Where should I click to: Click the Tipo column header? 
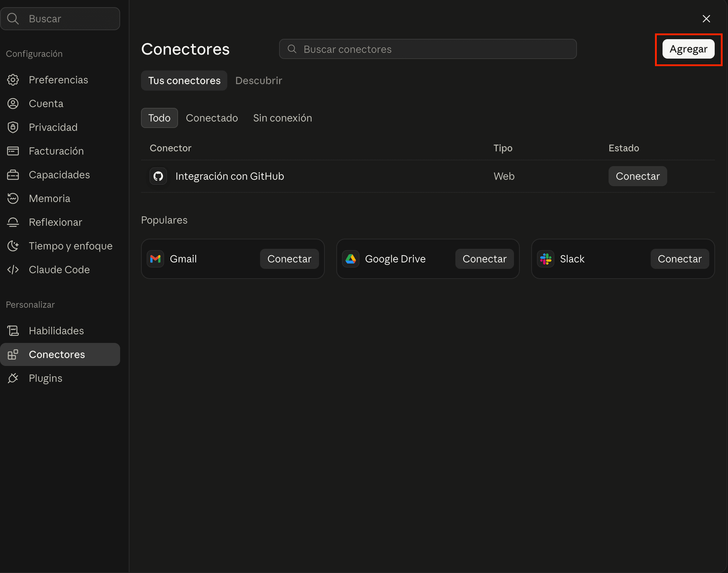click(x=503, y=148)
